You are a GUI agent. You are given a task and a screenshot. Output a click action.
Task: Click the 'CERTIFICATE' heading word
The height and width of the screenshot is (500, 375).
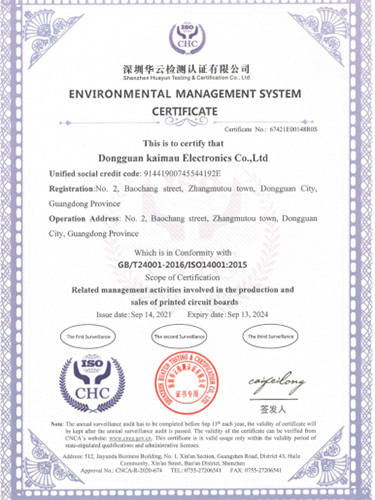185,111
